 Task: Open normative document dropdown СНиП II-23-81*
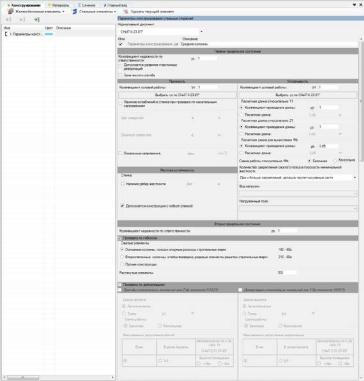click(x=161, y=32)
